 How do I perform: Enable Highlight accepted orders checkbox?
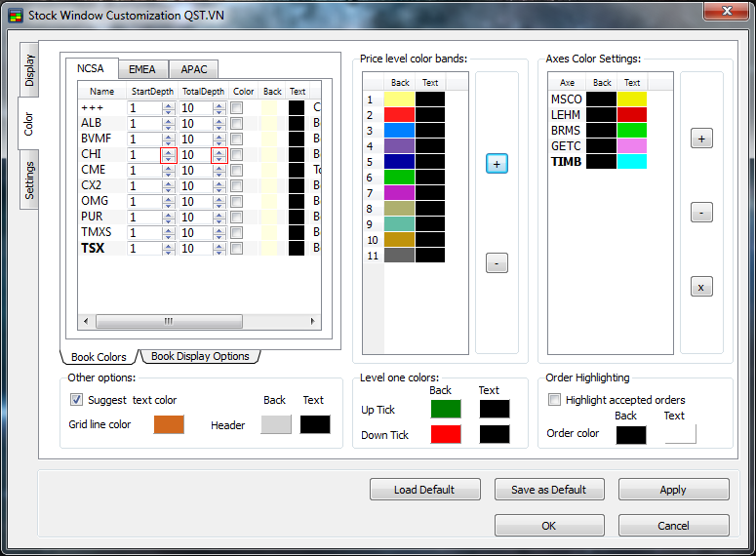pos(555,400)
